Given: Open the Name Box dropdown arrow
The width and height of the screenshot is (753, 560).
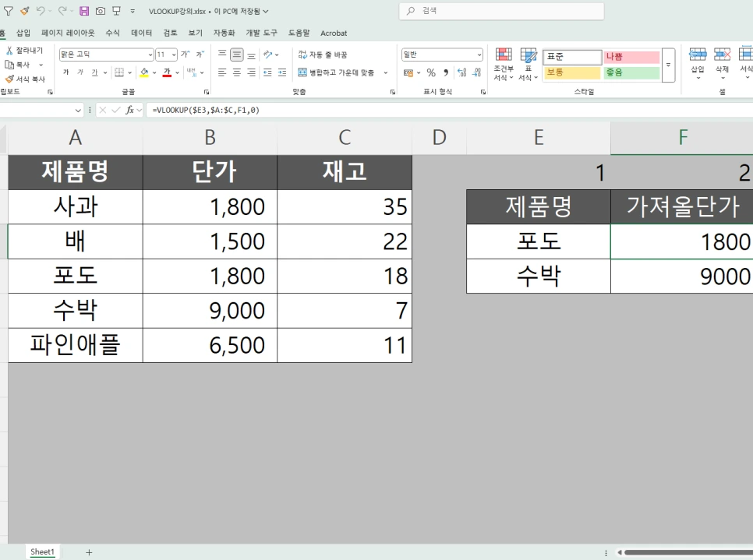Looking at the screenshot, I should pos(78,110).
